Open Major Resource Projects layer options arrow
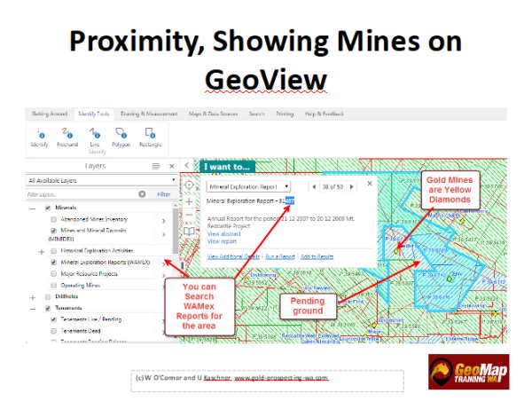The height and width of the screenshot is (401, 532). [x=164, y=275]
